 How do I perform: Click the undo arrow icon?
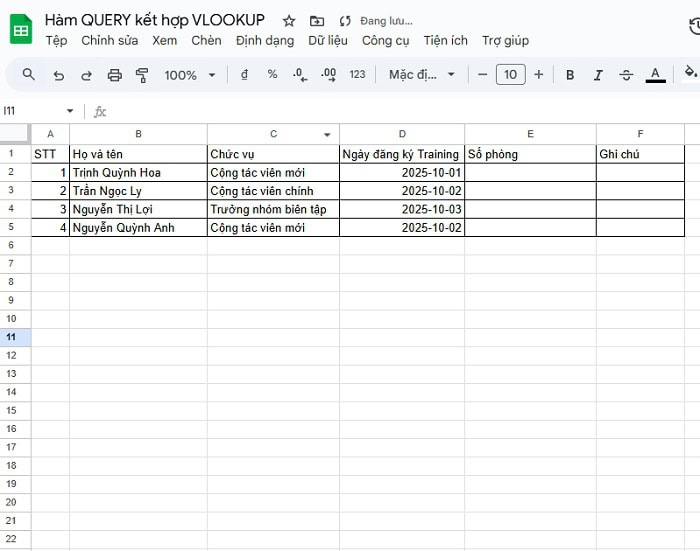tap(58, 75)
